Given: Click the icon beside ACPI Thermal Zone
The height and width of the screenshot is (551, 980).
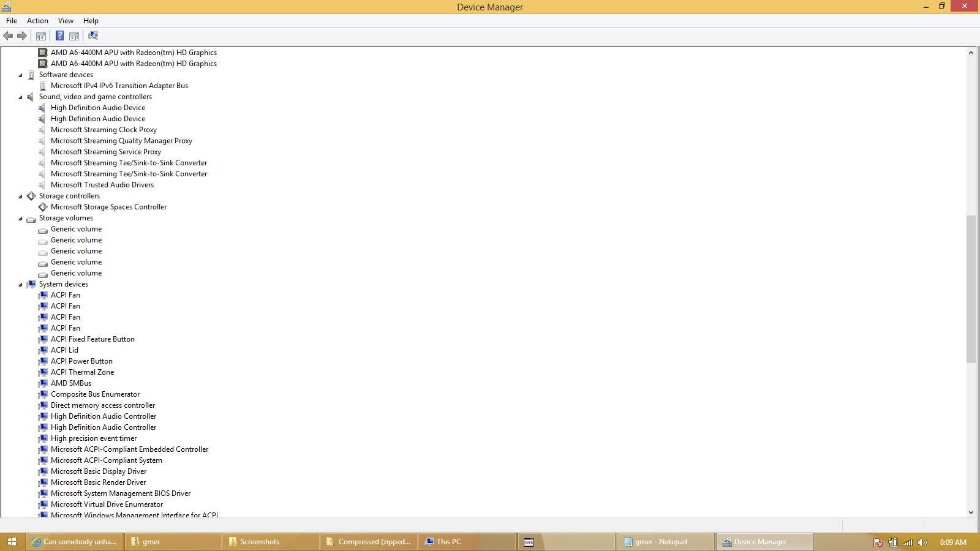Looking at the screenshot, I should tap(43, 372).
